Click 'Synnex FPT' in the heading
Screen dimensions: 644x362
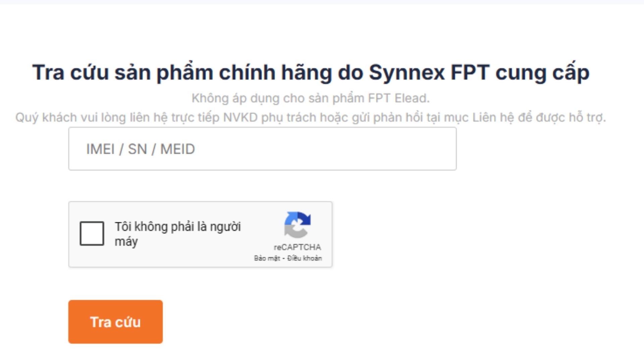[x=429, y=72]
